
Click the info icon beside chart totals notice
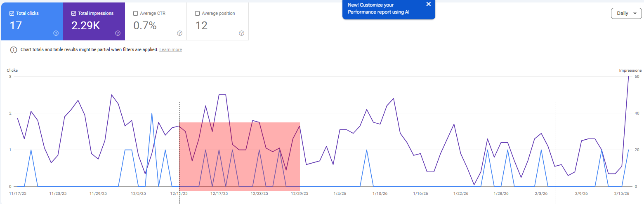tap(14, 50)
